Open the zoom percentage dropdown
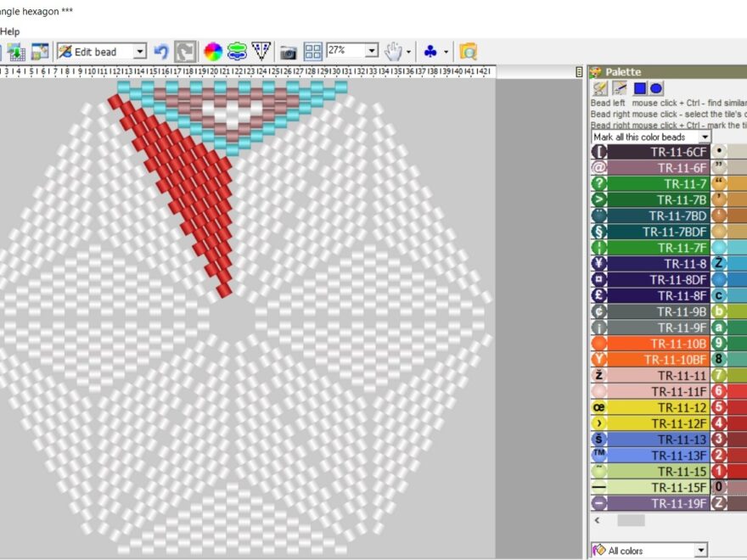This screenshot has height=560, width=747. click(374, 50)
